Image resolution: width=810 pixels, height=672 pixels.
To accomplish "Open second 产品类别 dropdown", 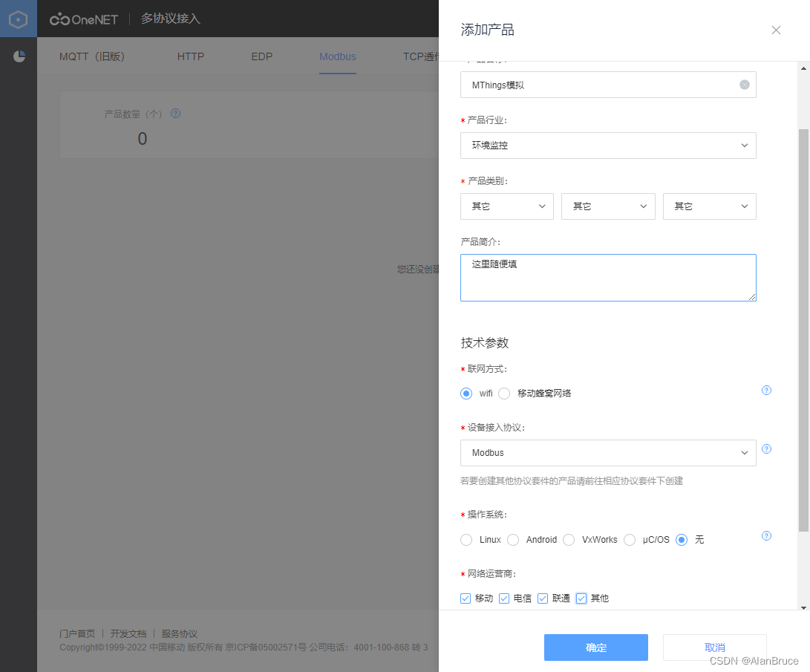I will click(x=608, y=206).
